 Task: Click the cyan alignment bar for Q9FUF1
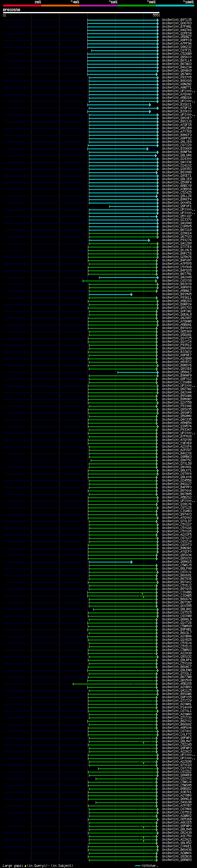click(x=134, y=206)
